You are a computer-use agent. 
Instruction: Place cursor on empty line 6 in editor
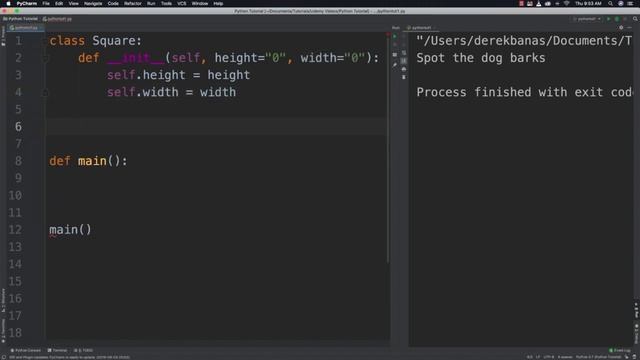pos(216,127)
